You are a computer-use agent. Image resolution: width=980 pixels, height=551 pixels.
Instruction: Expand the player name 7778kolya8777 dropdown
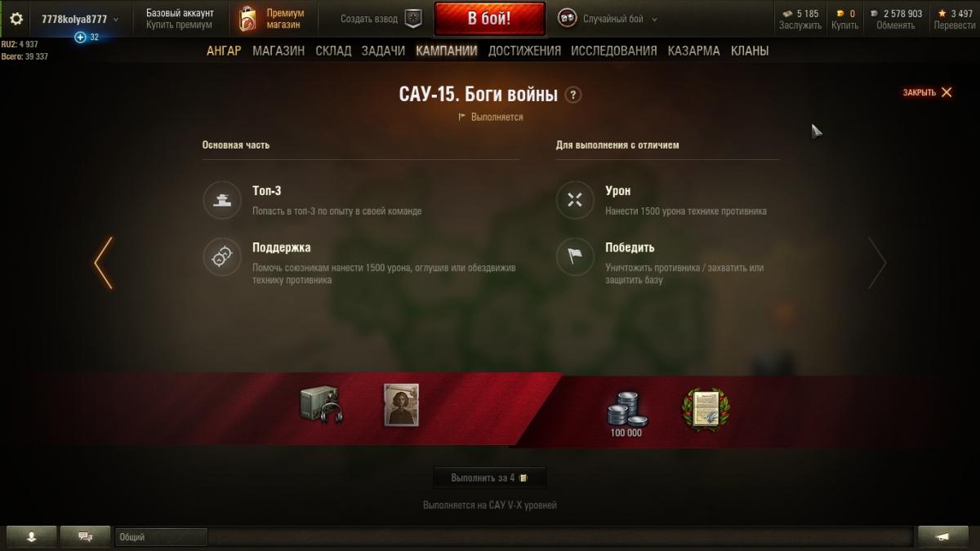(x=80, y=19)
